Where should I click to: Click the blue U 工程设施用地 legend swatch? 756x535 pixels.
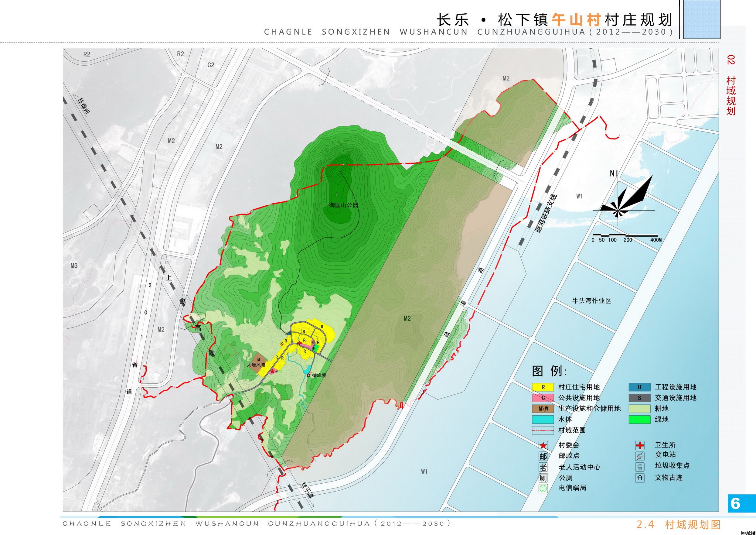639,387
